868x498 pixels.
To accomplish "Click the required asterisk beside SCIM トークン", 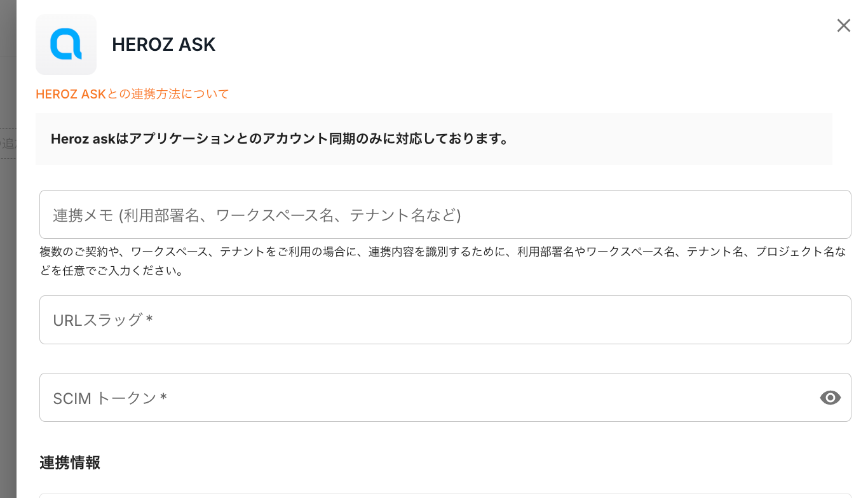I will 163,398.
